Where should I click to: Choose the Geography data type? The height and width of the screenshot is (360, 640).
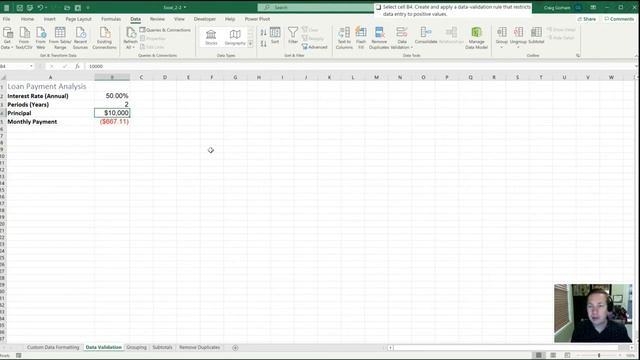pyautogui.click(x=235, y=37)
